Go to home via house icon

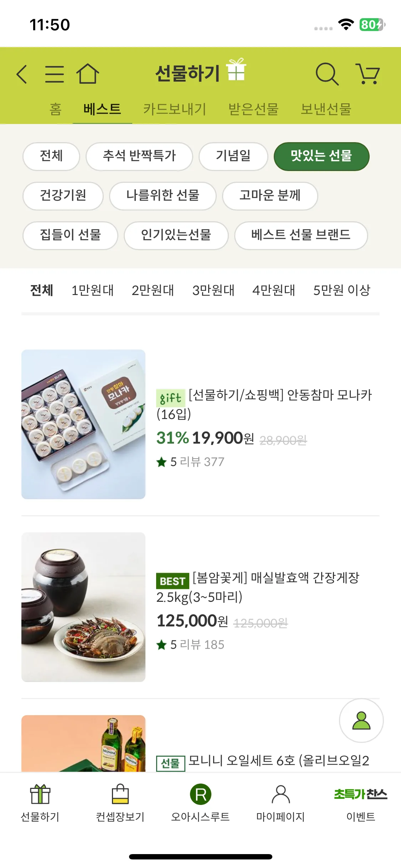point(87,74)
